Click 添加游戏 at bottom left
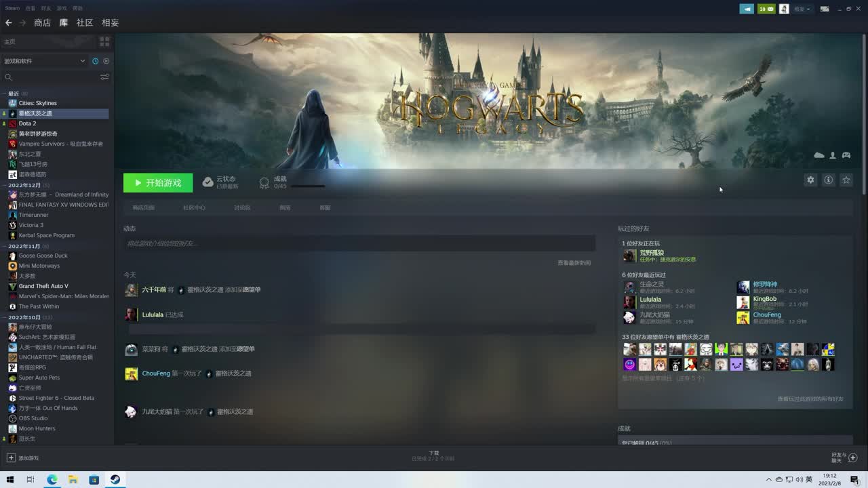The image size is (868, 488). 28,458
